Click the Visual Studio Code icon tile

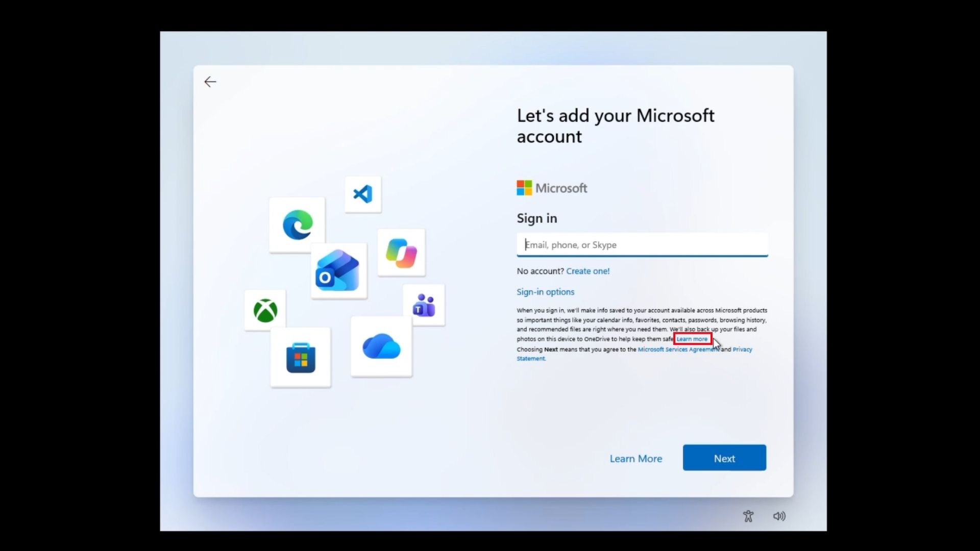(363, 194)
